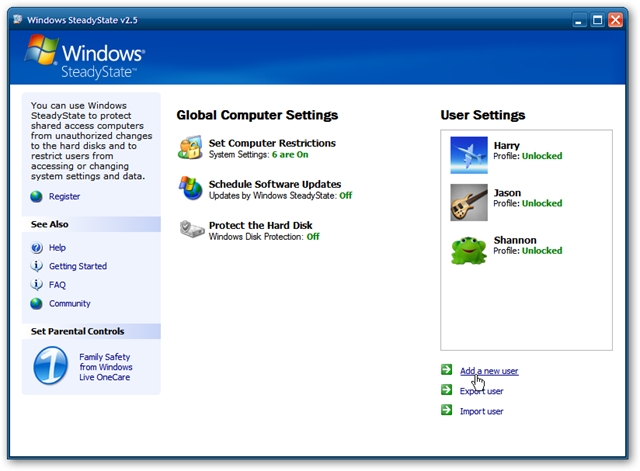
Task: Open the Getting Started link
Action: [78, 266]
